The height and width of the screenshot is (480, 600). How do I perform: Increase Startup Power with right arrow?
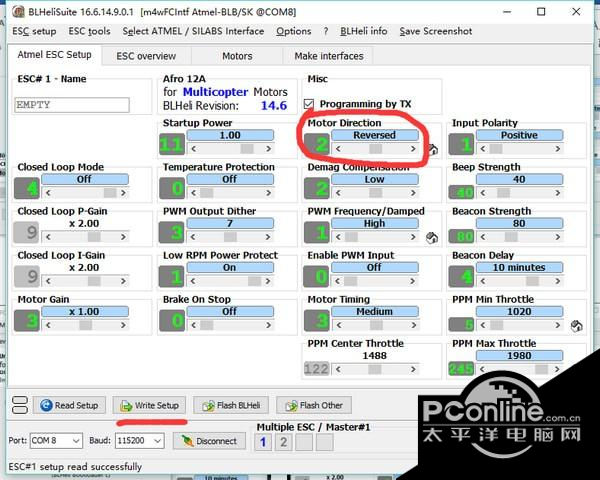268,149
